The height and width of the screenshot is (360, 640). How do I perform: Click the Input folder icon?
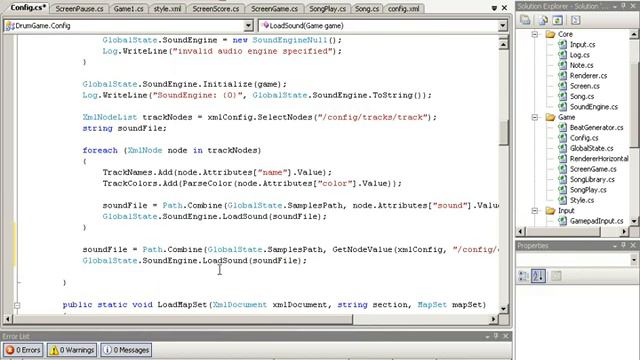pyautogui.click(x=550, y=211)
